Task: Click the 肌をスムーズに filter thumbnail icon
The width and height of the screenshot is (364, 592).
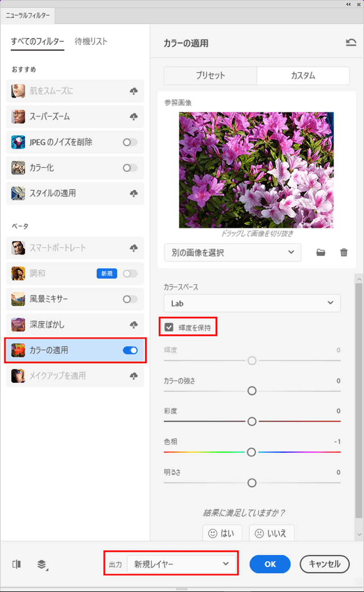Action: (18, 91)
